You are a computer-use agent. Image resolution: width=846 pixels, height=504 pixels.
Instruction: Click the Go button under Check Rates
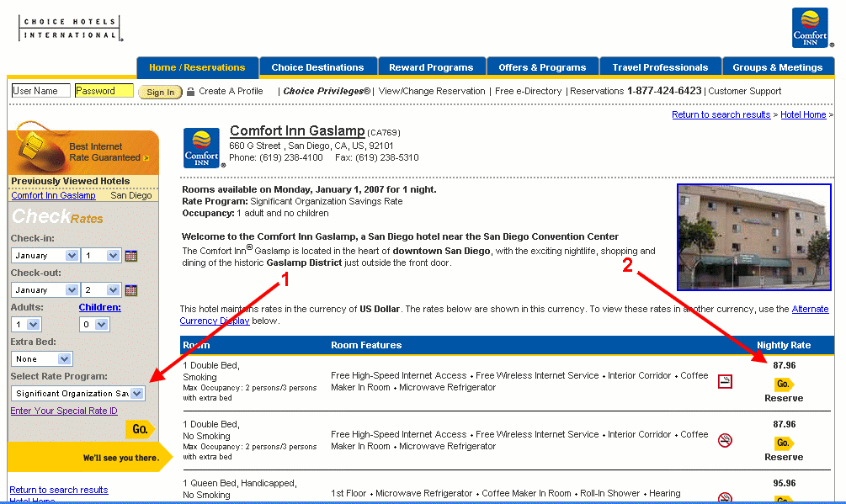tap(140, 429)
